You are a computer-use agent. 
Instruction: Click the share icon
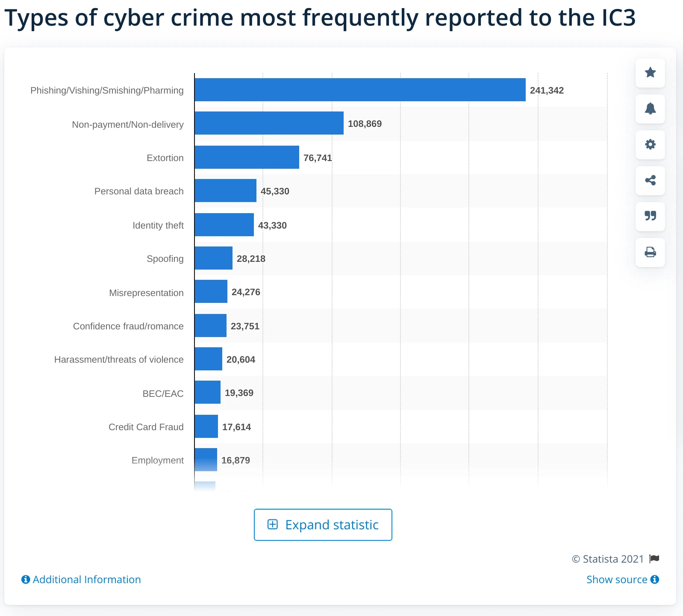pyautogui.click(x=650, y=180)
